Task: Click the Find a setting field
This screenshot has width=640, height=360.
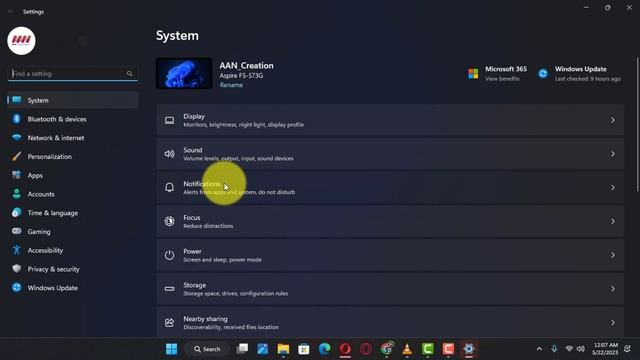Action: point(73,73)
